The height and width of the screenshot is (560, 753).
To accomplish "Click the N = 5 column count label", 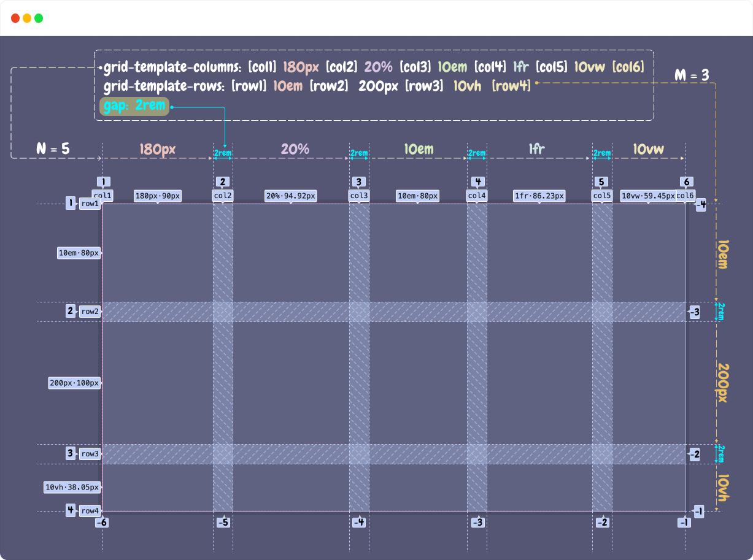I will 53,148.
